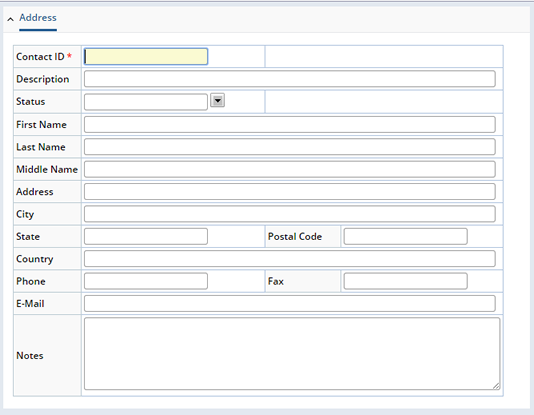Click inside the Status combo box
Image resolution: width=534 pixels, height=415 pixels.
pos(146,102)
